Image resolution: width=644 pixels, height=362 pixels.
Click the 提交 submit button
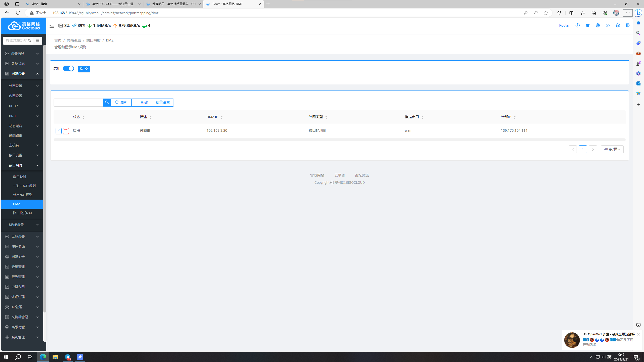[84, 69]
